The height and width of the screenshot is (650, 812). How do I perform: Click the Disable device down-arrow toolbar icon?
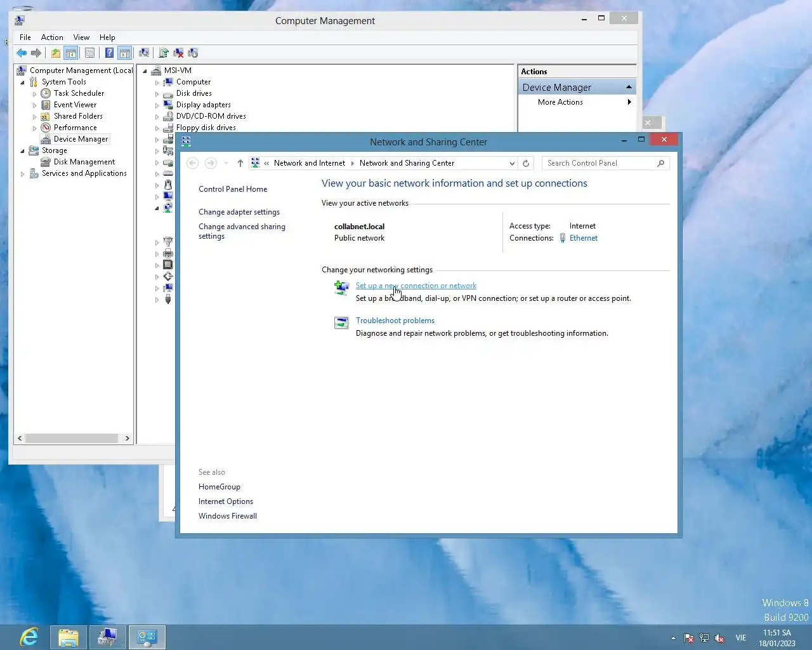tap(193, 53)
